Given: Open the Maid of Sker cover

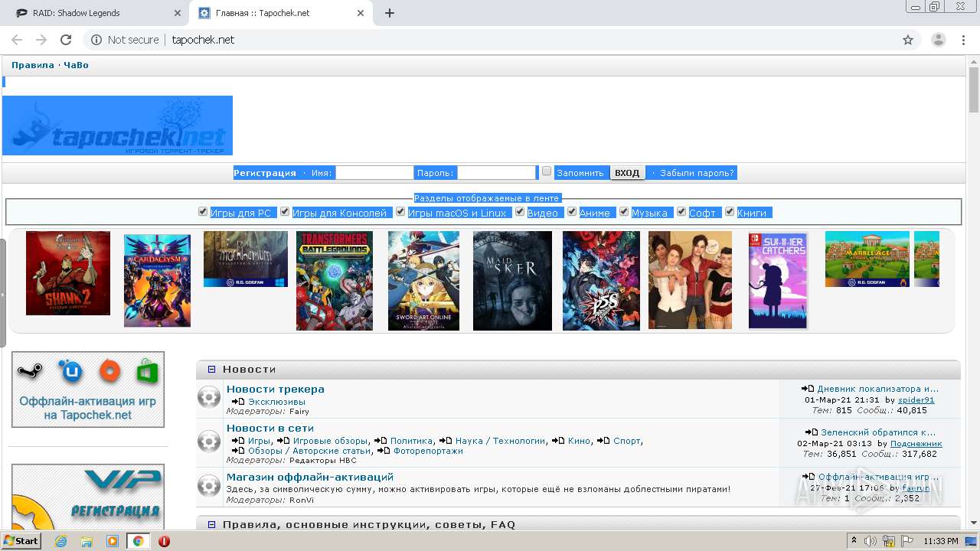Looking at the screenshot, I should (512, 281).
